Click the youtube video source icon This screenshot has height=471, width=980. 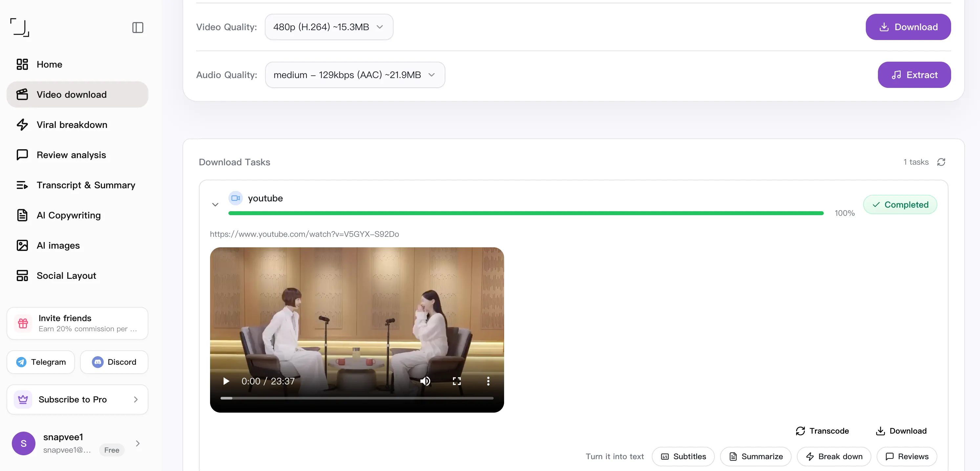coord(236,198)
